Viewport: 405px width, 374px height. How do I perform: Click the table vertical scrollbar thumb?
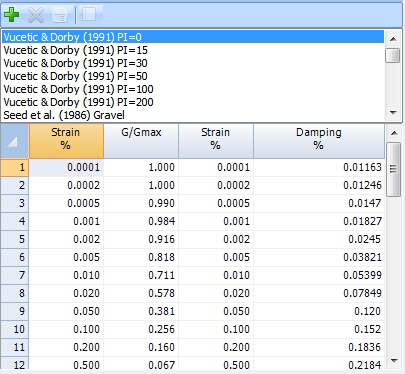coord(394,170)
